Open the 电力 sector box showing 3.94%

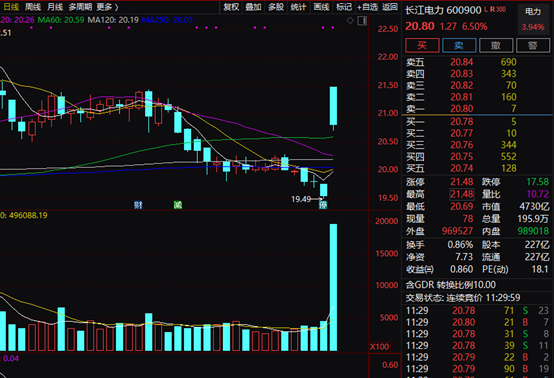click(533, 19)
